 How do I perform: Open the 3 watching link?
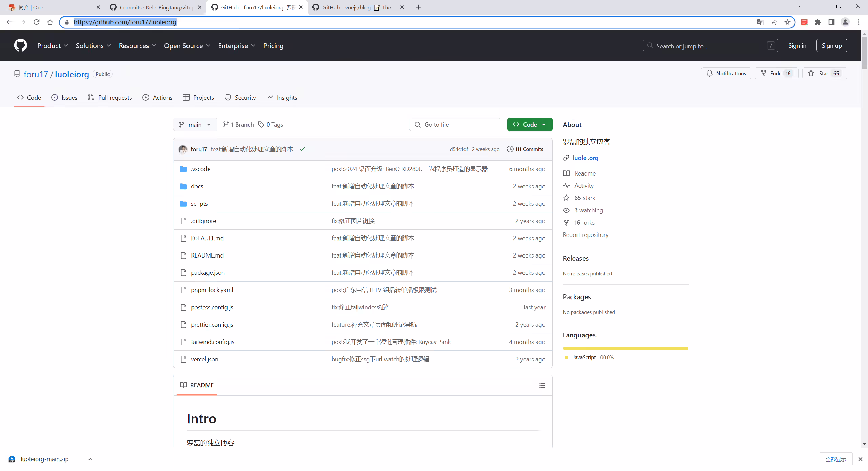[x=588, y=210]
